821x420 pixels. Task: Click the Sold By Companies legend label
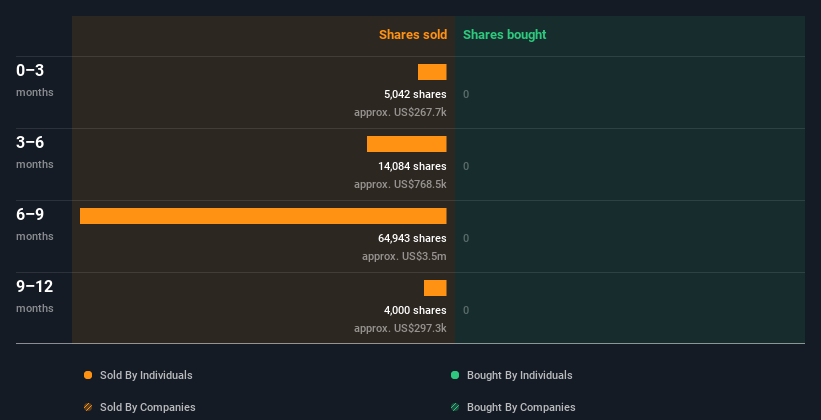148,407
